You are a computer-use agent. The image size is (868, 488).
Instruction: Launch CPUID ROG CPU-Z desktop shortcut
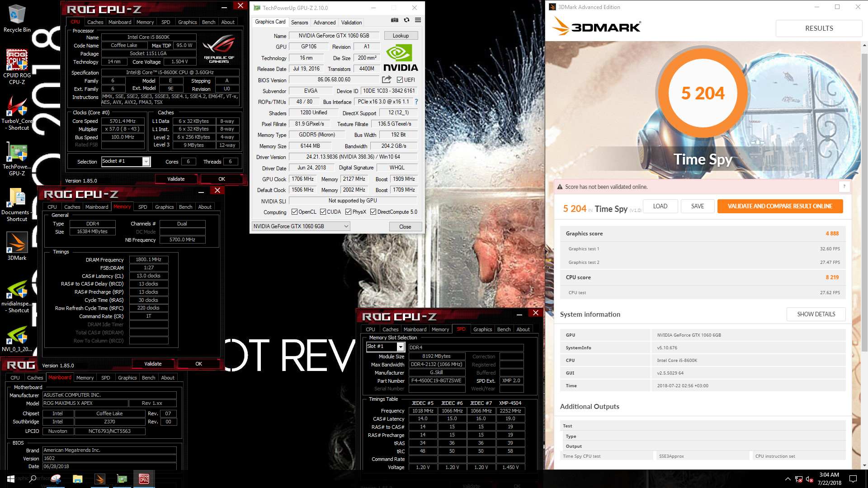coord(17,67)
